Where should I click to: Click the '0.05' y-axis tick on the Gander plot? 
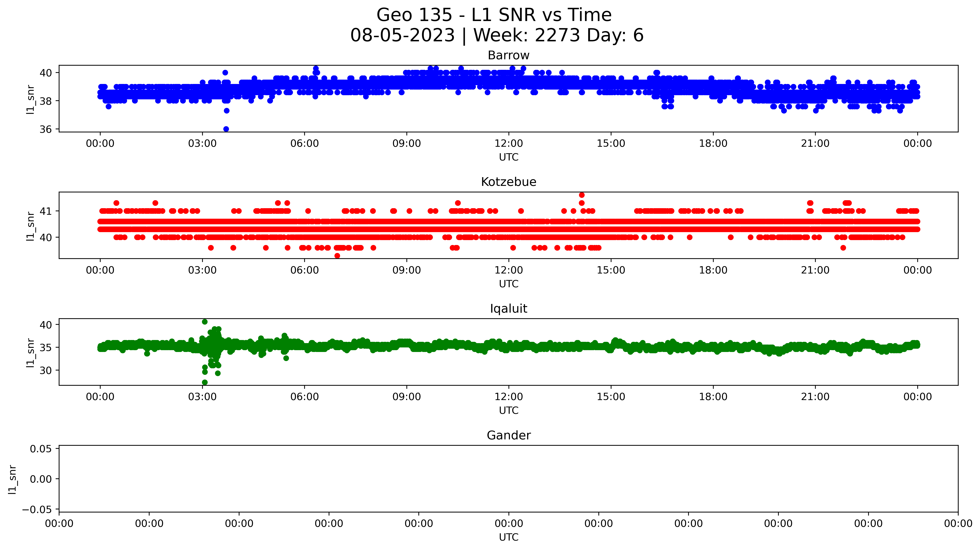point(41,449)
